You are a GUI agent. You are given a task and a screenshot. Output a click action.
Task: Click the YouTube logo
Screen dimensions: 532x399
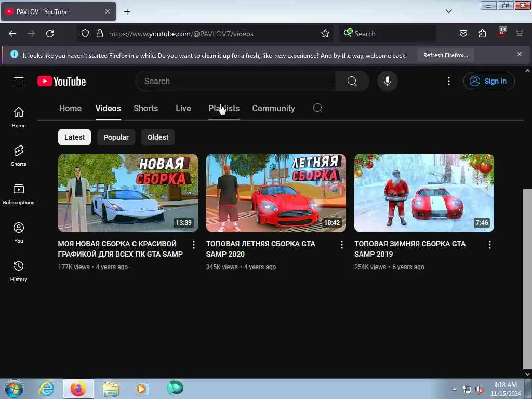click(61, 81)
